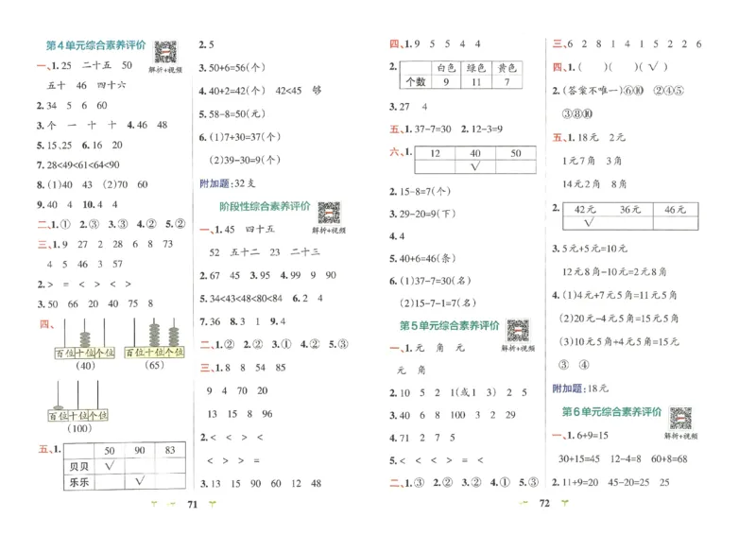This screenshot has height=535, width=756.
Task: Select the equation 45-20=25
Action: click(628, 482)
